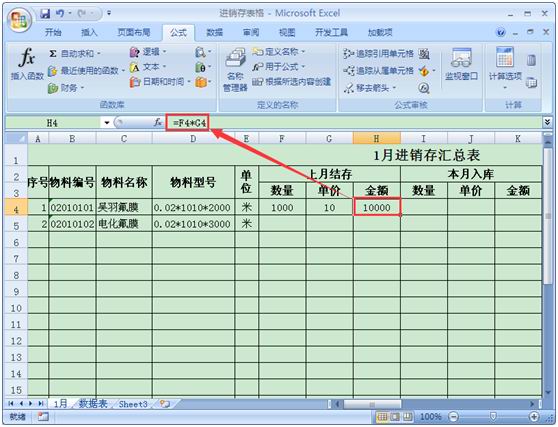
Task: Open Calculation Options (计算选项) dropdown
Action: click(505, 69)
